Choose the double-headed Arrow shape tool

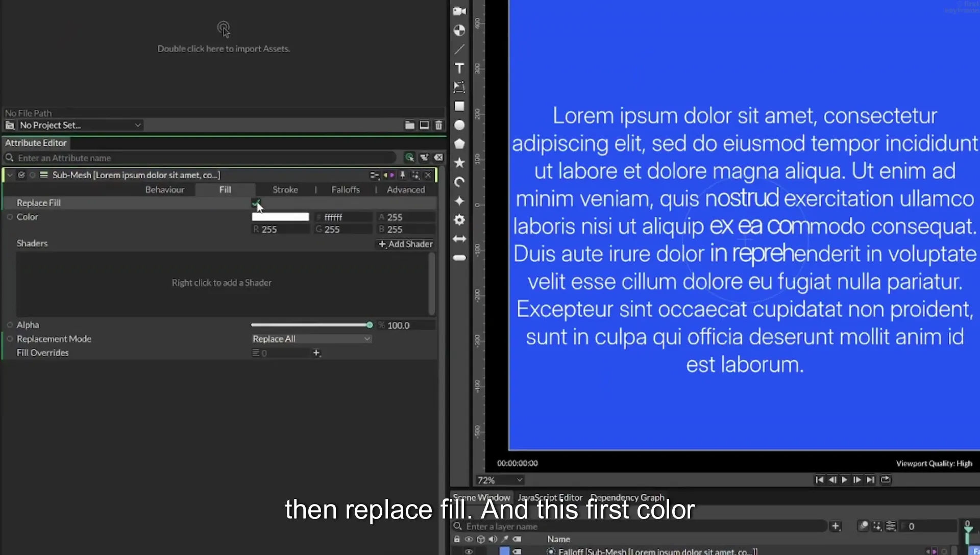point(459,239)
